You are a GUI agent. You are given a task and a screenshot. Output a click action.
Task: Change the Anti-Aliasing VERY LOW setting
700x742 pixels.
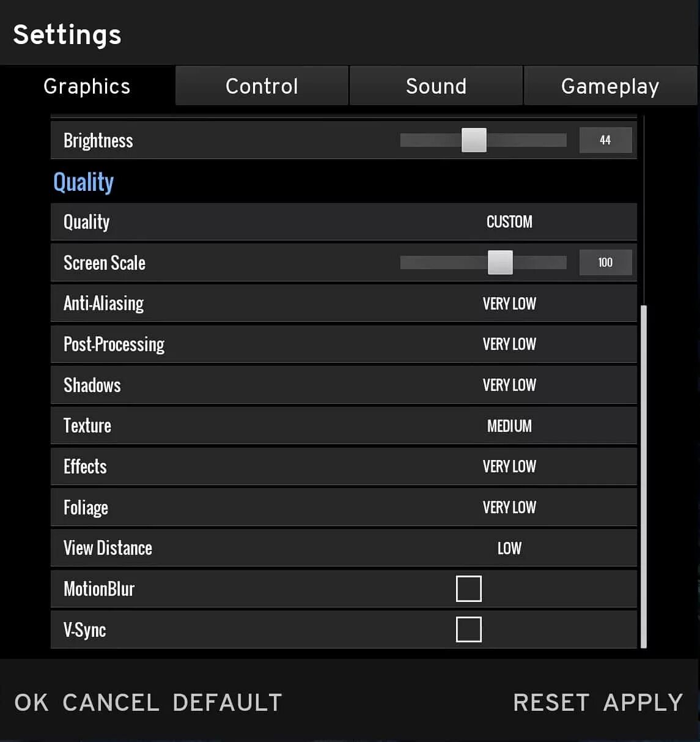509,303
